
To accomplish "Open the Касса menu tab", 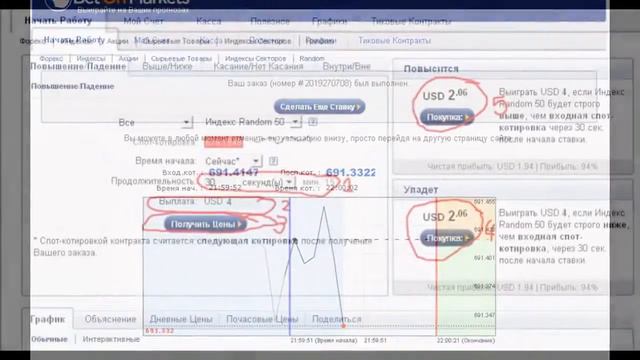I will 209,21.
